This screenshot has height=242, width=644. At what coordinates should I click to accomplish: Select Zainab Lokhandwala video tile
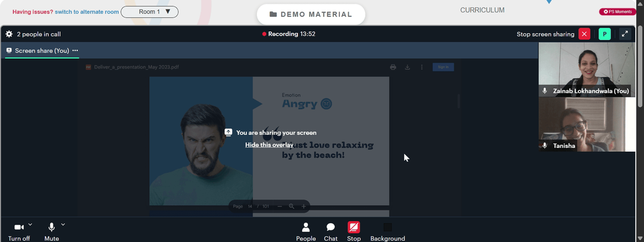coord(587,70)
